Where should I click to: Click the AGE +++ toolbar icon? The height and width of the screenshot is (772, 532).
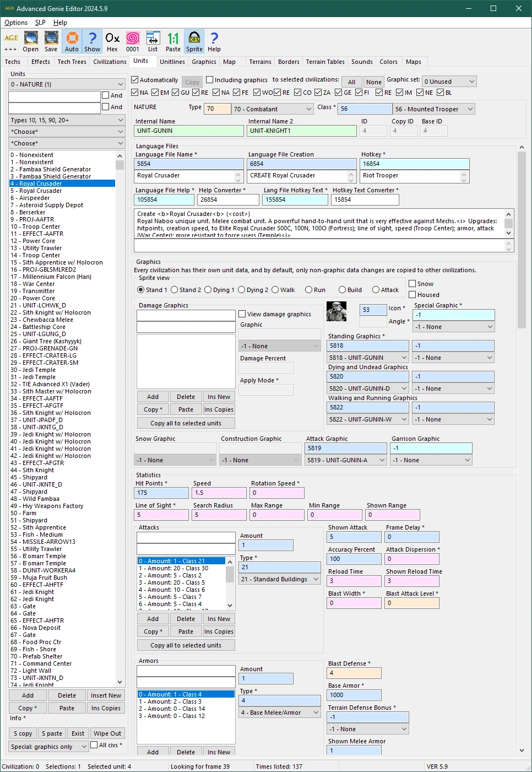coord(11,42)
